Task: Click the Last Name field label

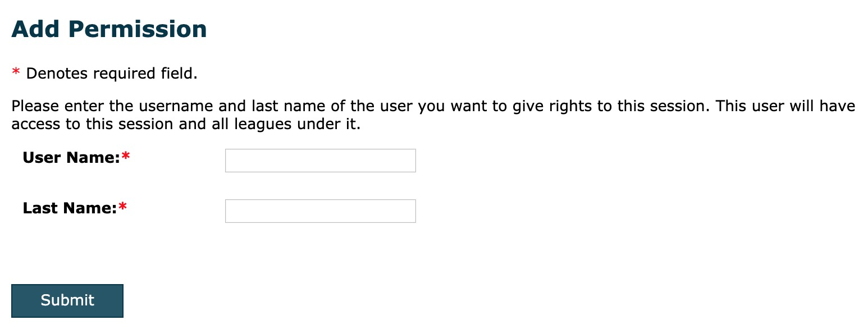Action: point(70,208)
